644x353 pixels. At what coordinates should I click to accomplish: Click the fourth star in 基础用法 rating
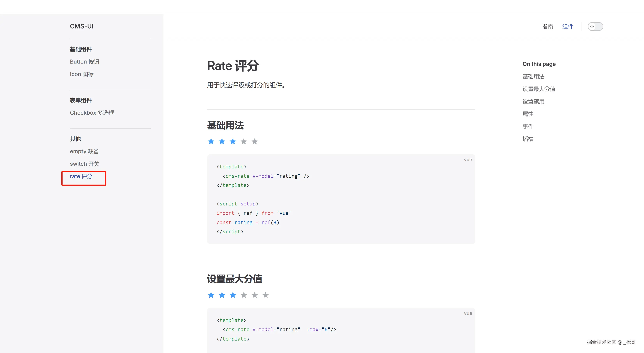click(244, 142)
